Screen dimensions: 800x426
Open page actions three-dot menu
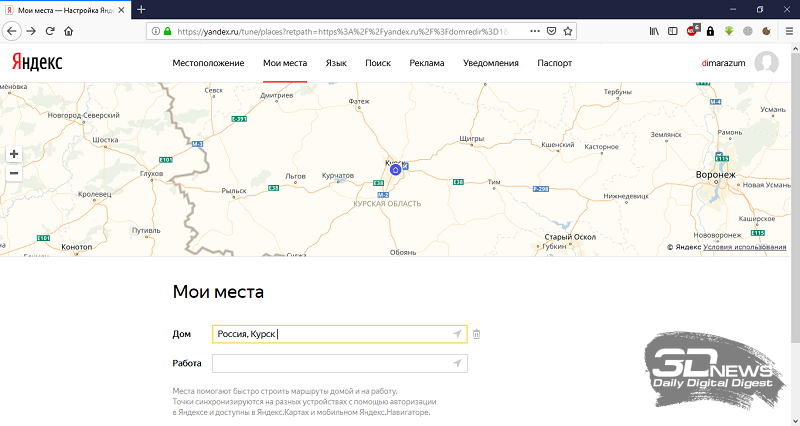point(535,31)
